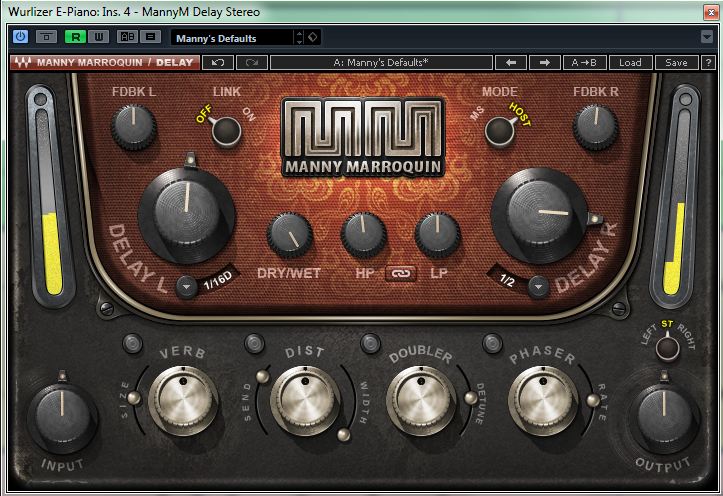Click the 1/16D delay time value
723x496 pixels.
point(218,280)
